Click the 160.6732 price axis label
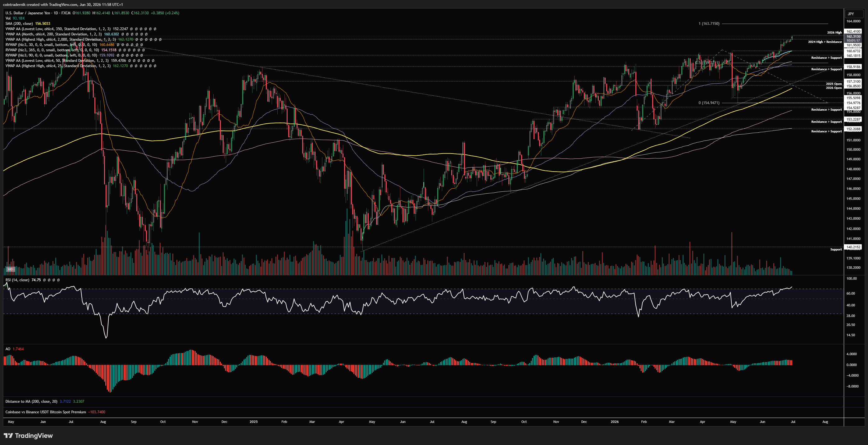Screen dimensions: 868x445 tap(853, 51)
